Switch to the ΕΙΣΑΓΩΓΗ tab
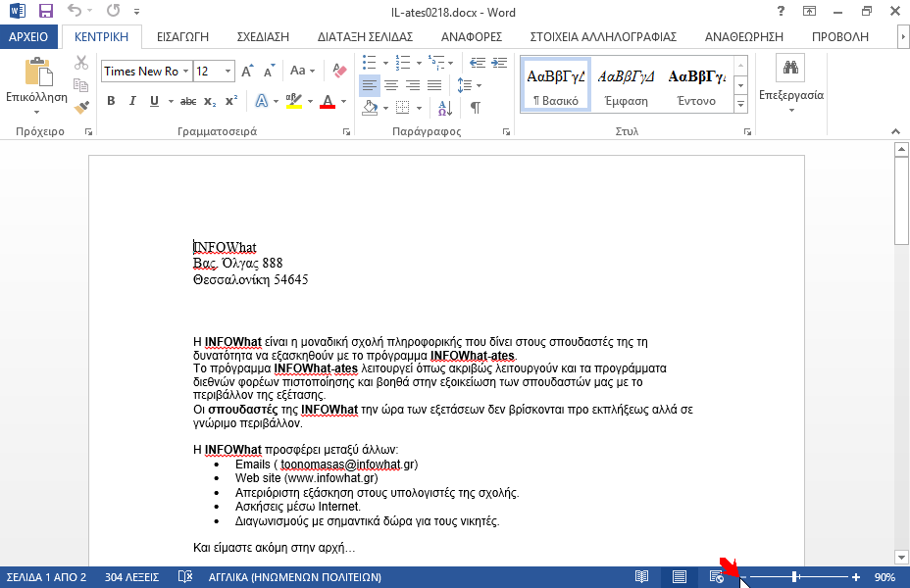 [182, 36]
